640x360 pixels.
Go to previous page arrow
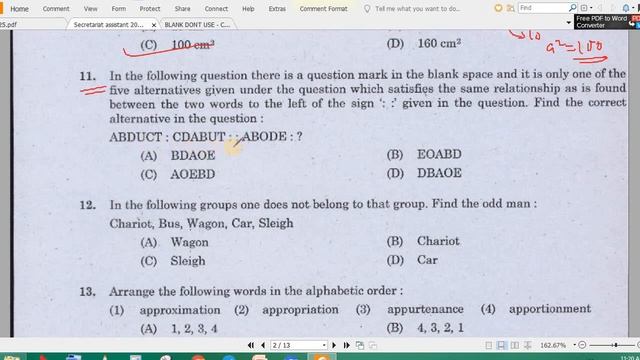click(263, 345)
